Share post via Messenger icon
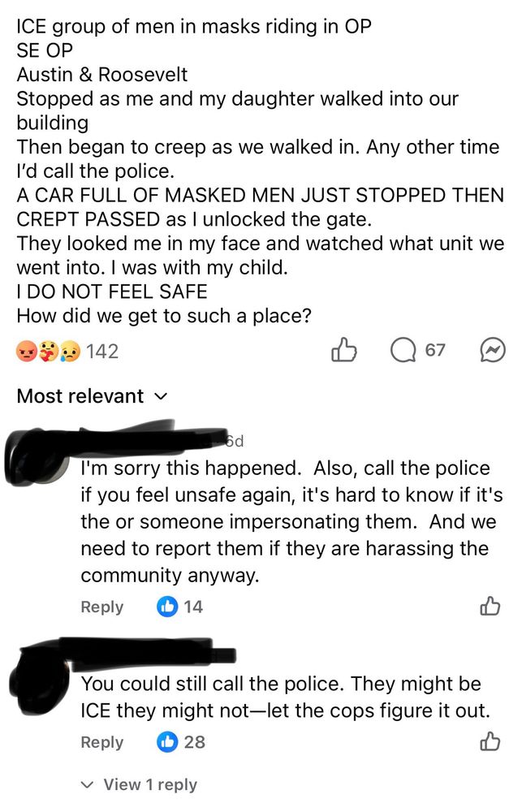This screenshot has height=812, width=522. (x=493, y=351)
